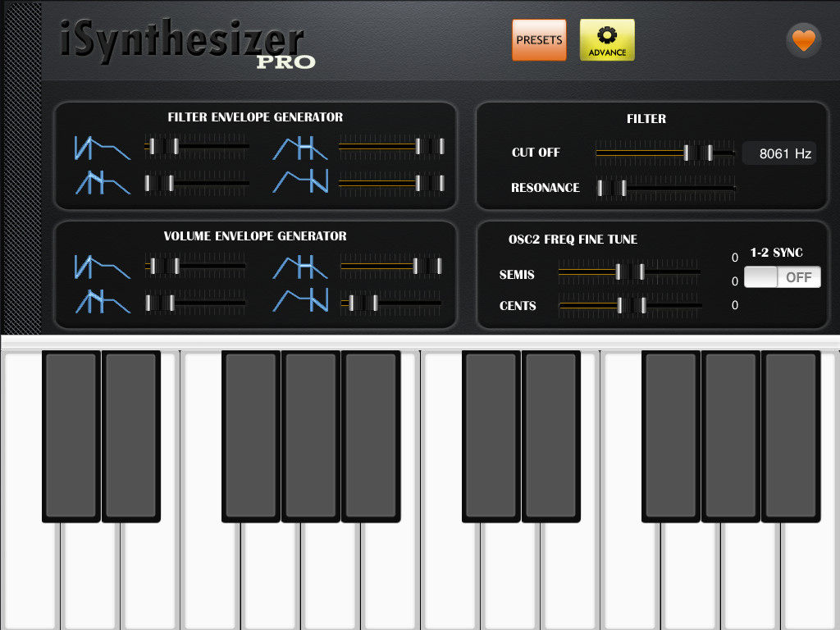Adjust the OSC2 CENTS slider
The height and width of the screenshot is (630, 840).
pos(629,305)
